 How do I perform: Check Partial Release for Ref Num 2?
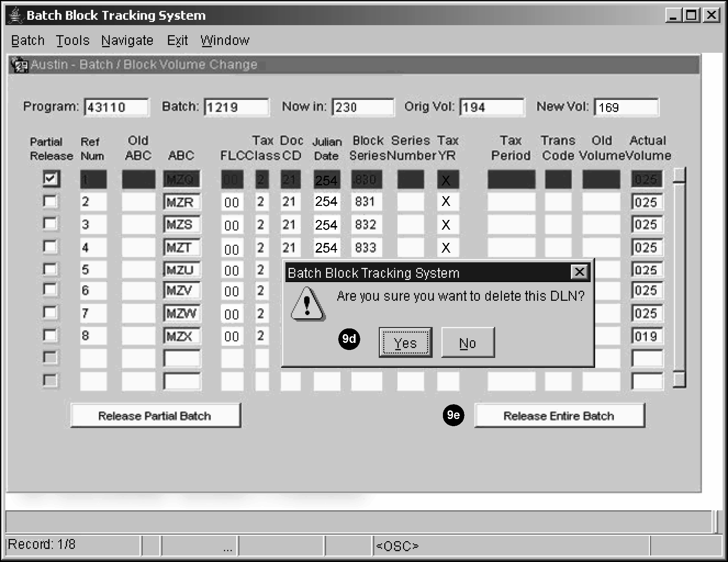[x=50, y=201]
